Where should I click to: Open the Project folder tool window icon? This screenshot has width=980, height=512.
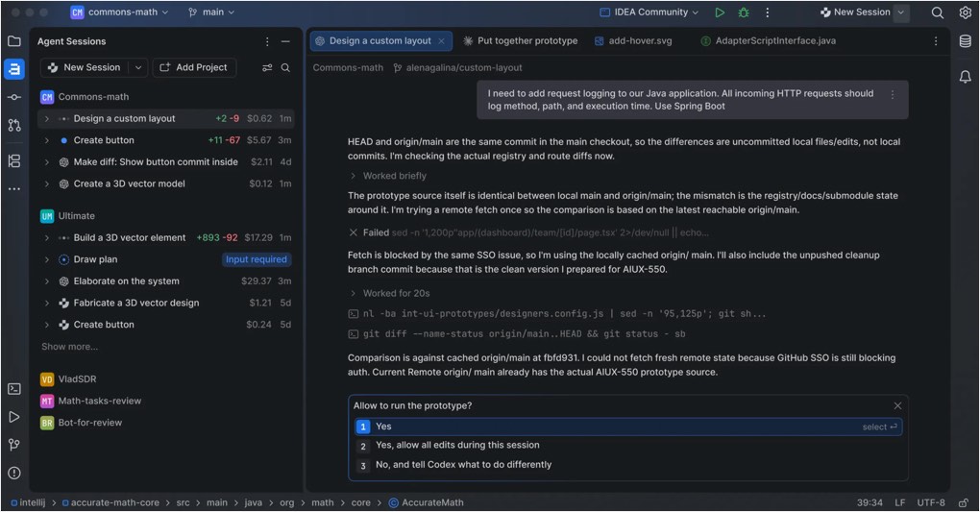[13, 41]
